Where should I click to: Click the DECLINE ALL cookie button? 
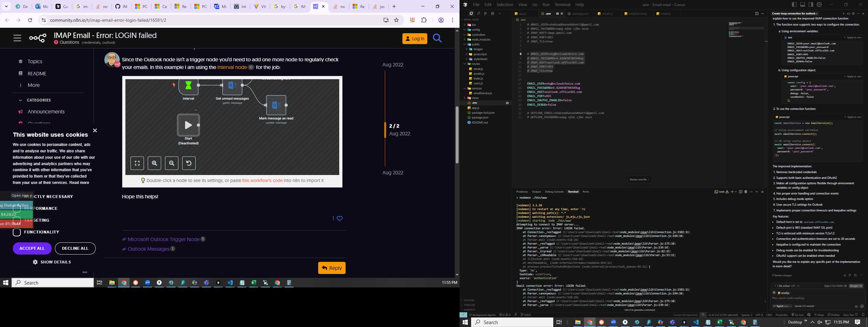point(75,248)
